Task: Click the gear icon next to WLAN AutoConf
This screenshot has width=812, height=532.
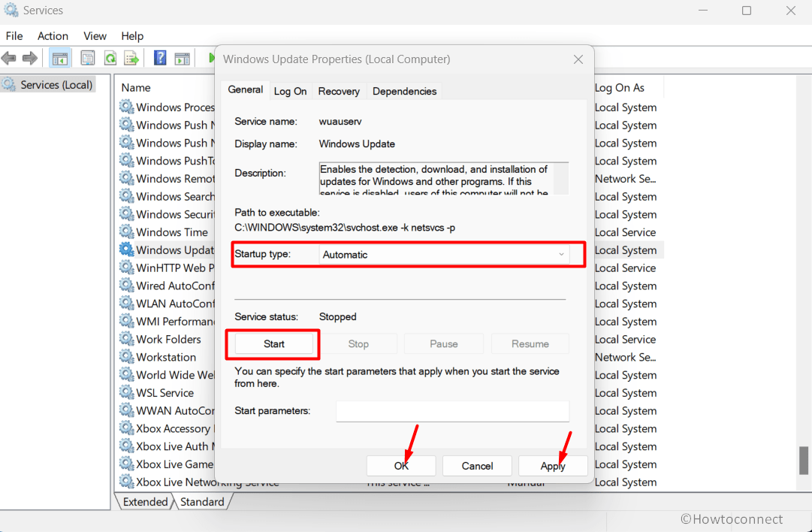Action: point(126,303)
